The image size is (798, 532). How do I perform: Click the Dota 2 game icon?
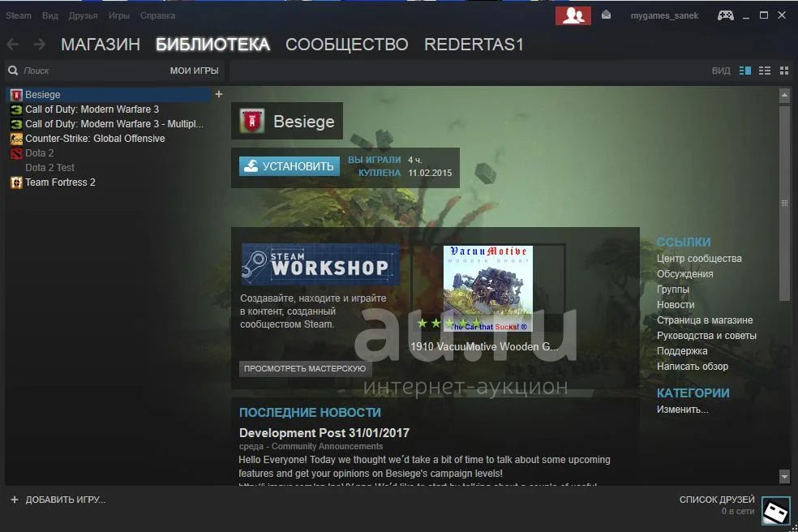click(x=16, y=153)
